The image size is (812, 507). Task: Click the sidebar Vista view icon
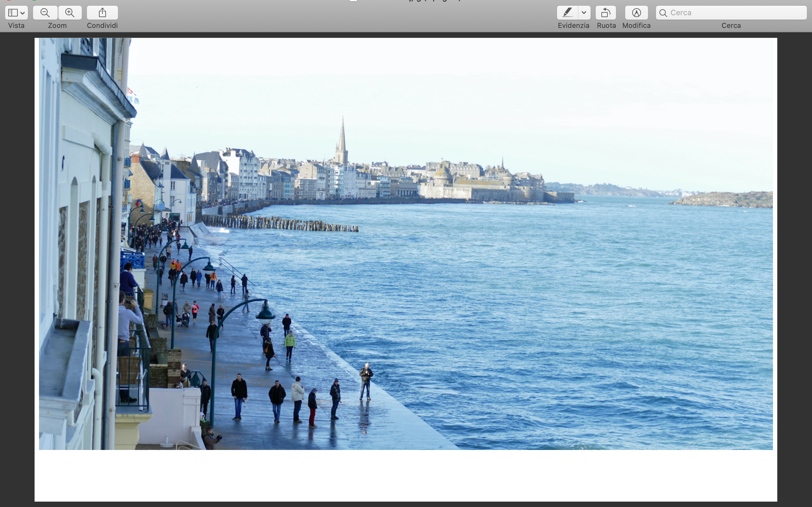click(x=13, y=13)
